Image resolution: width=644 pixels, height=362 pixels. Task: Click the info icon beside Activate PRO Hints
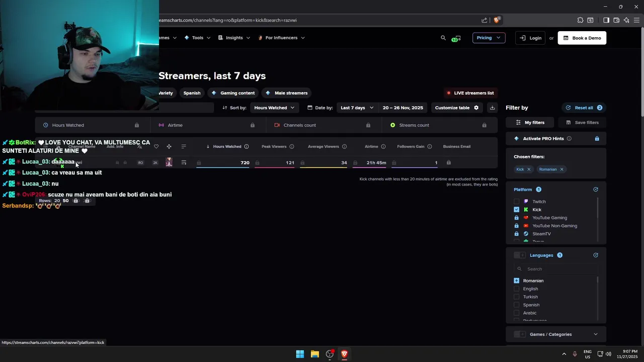point(570,138)
